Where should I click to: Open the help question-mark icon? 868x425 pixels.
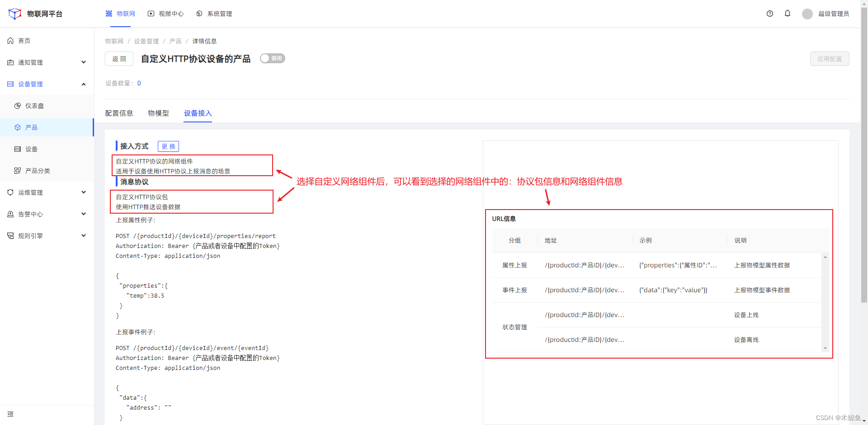(x=770, y=14)
